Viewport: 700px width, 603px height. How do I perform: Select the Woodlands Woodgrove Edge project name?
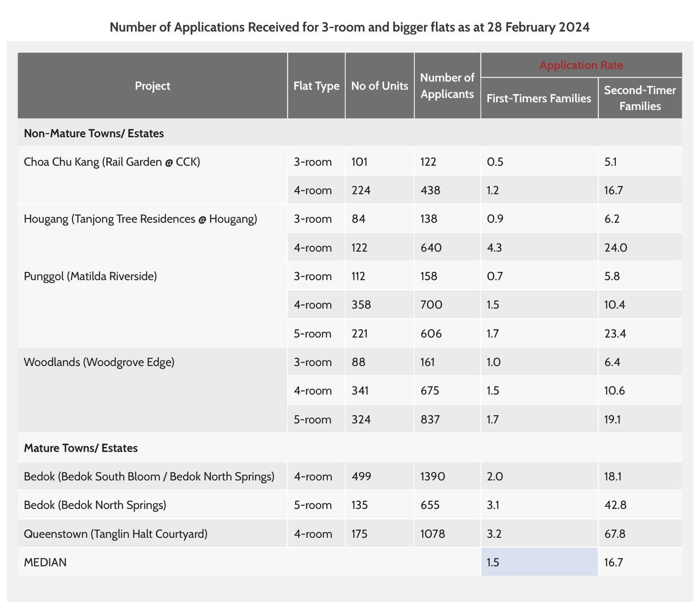pyautogui.click(x=100, y=361)
